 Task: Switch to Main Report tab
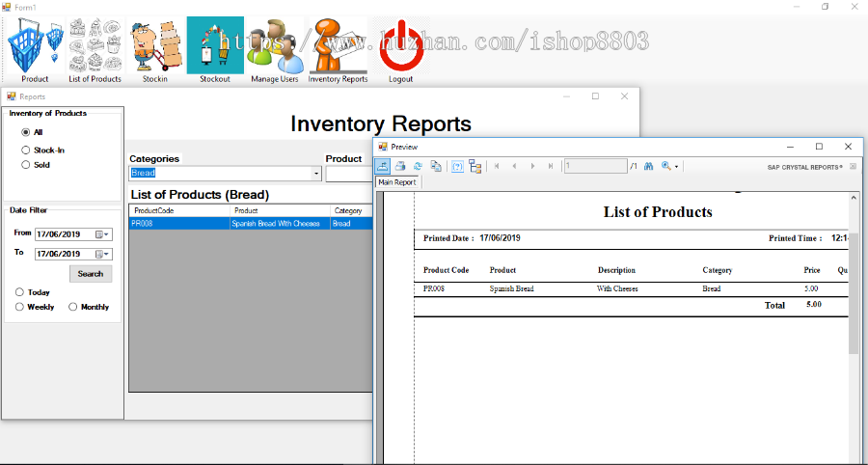point(397,182)
